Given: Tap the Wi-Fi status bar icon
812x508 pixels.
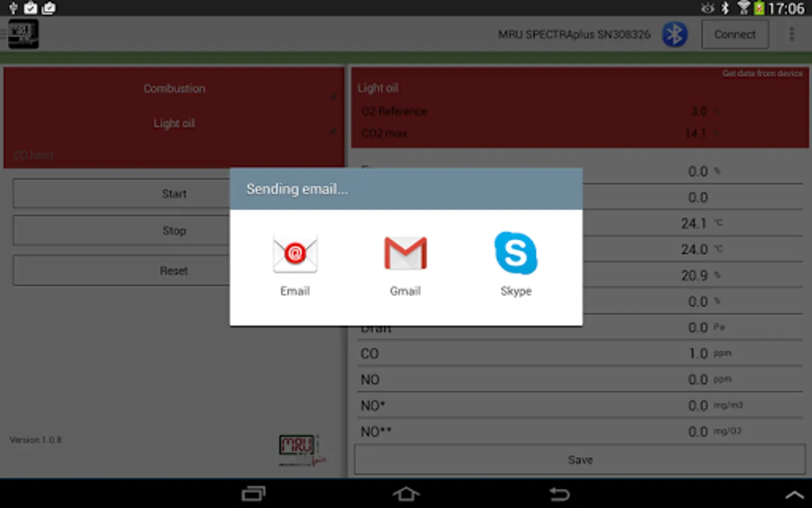Looking at the screenshot, I should pos(744,8).
